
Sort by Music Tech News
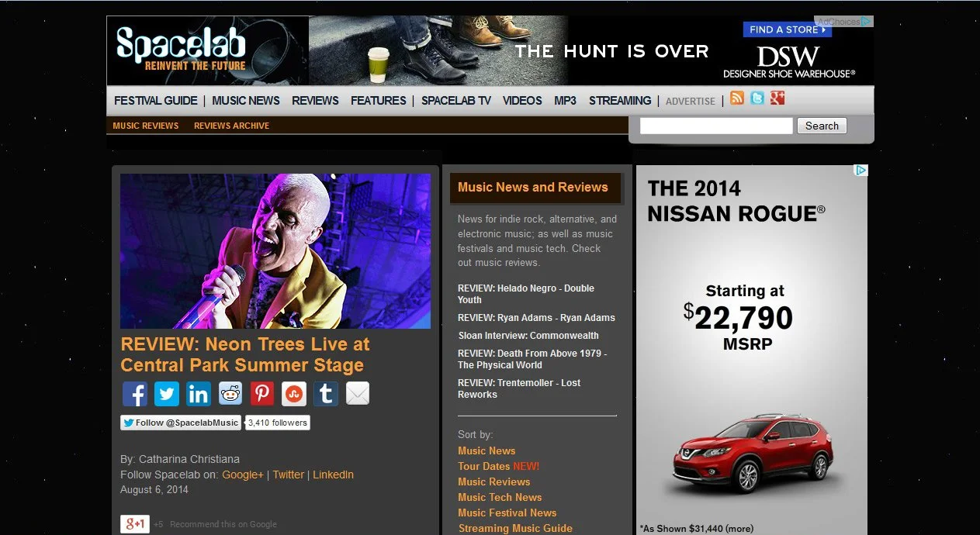click(500, 497)
